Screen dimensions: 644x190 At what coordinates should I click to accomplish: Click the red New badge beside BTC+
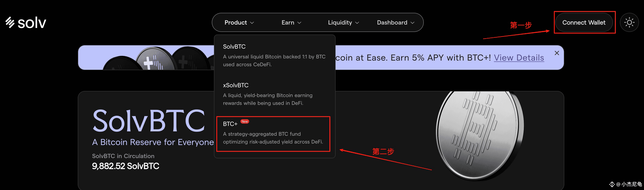click(245, 122)
